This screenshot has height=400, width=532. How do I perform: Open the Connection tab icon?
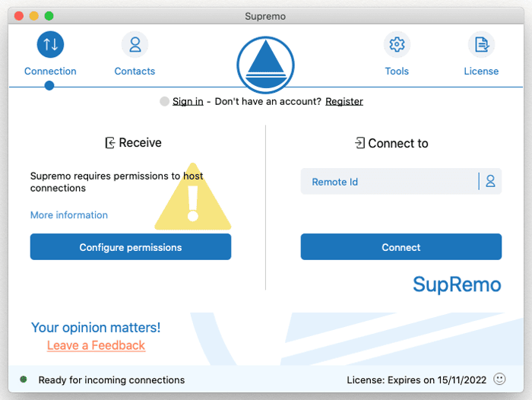point(50,44)
